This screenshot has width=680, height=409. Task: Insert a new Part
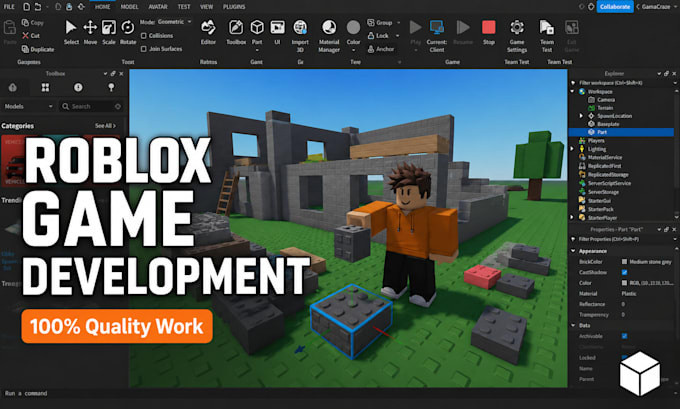point(257,32)
